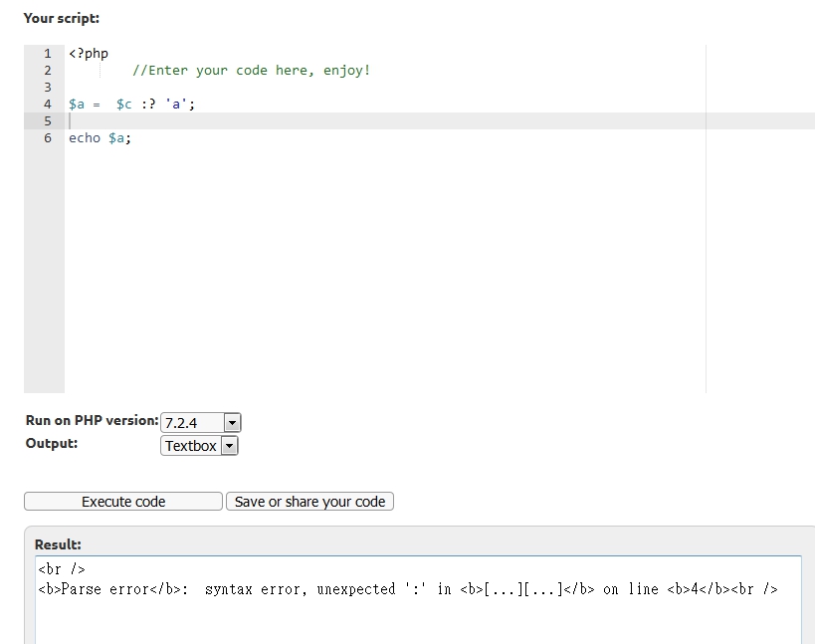Select line number 6 in the gutter
This screenshot has height=644, width=815.
[47, 138]
